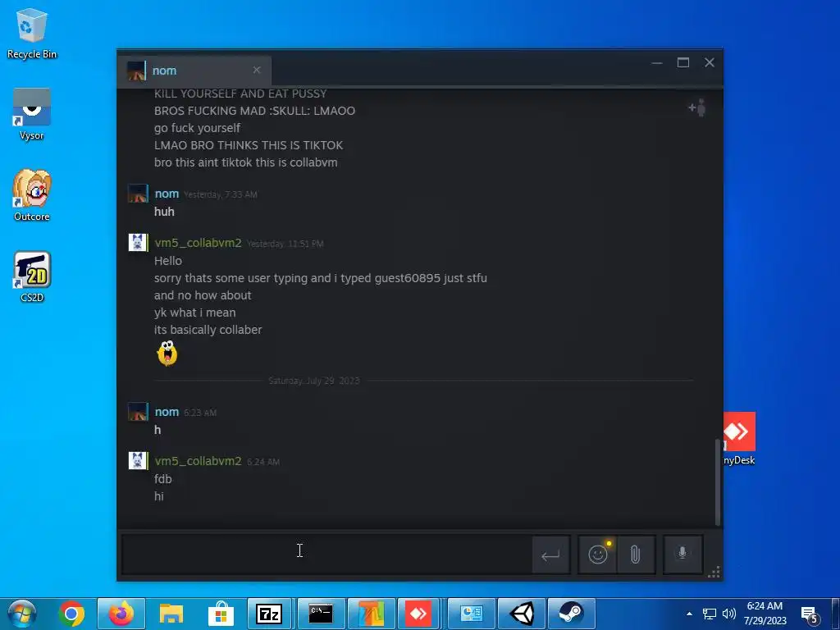
Task: Open the Command Prompt taskbar icon
Action: coord(321,614)
